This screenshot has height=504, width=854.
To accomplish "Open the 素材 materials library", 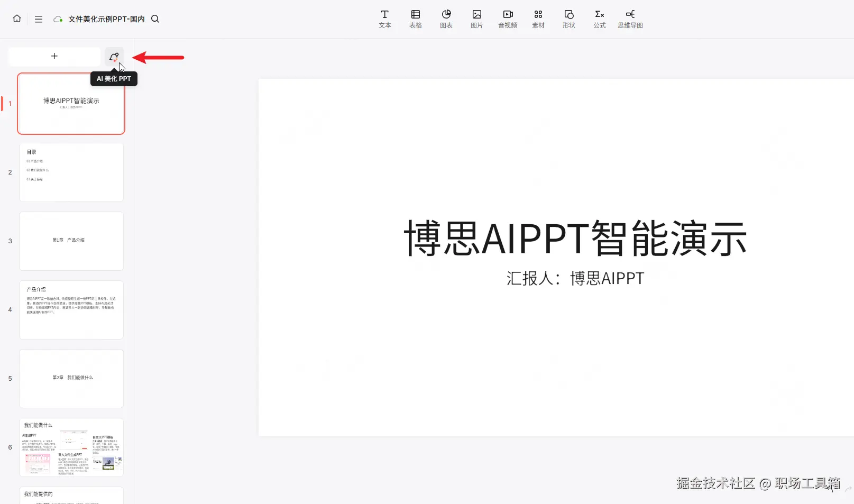I will point(538,19).
